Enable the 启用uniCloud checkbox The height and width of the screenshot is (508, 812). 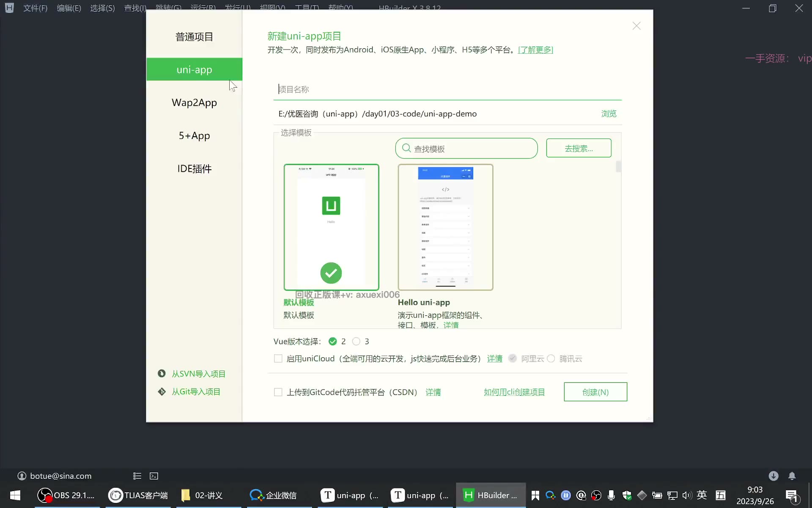[278, 359]
